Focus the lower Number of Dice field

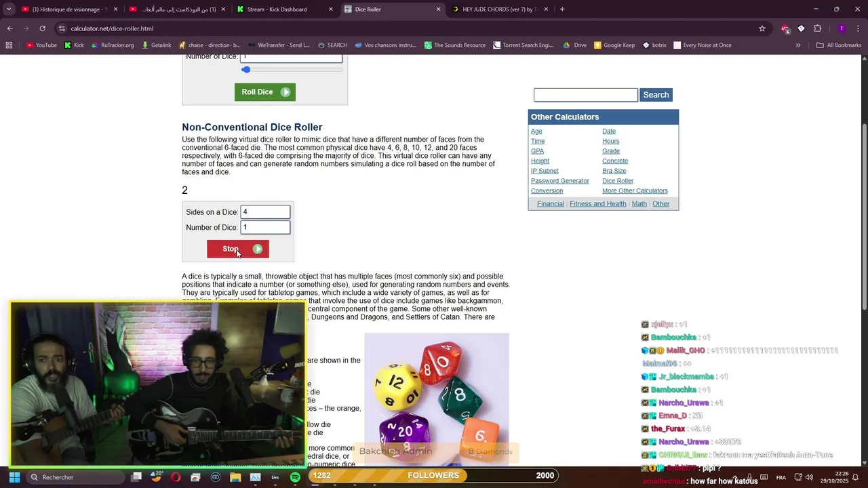(265, 228)
